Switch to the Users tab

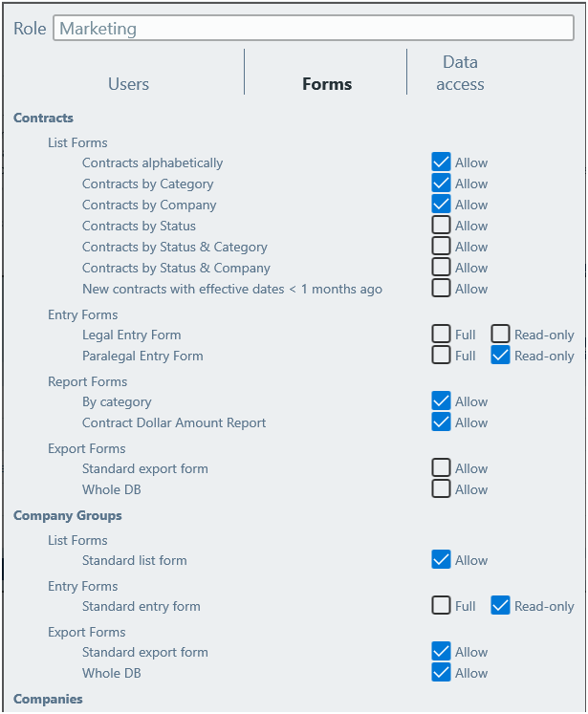click(x=128, y=84)
